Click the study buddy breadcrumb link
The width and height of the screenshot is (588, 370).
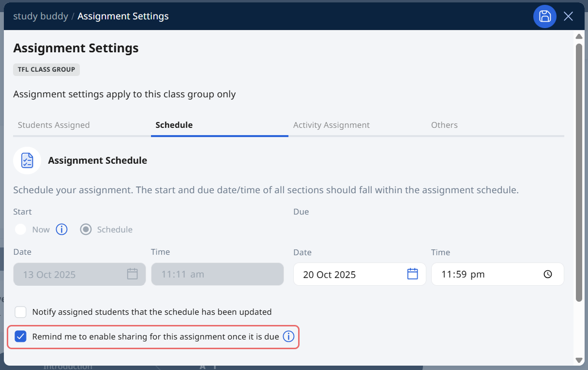pos(40,16)
